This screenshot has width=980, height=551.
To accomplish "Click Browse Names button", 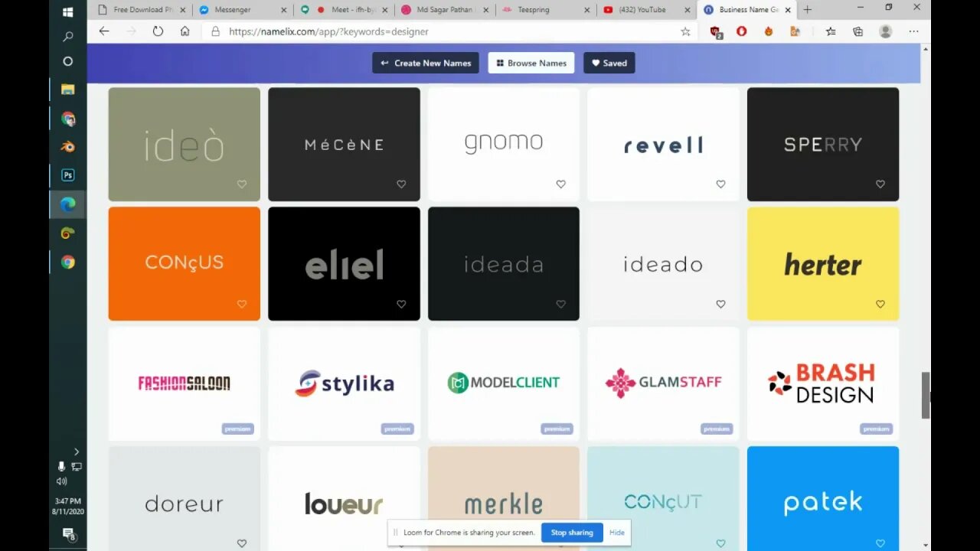I will click(531, 63).
